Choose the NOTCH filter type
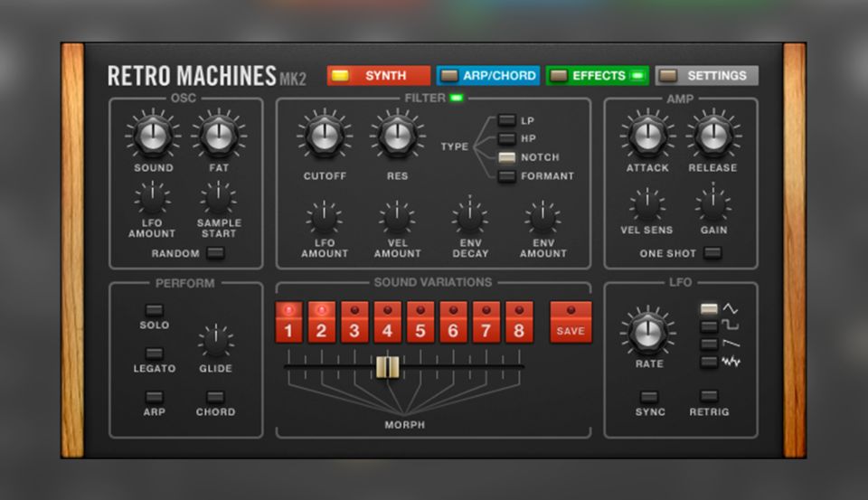The width and height of the screenshot is (868, 500). point(506,157)
